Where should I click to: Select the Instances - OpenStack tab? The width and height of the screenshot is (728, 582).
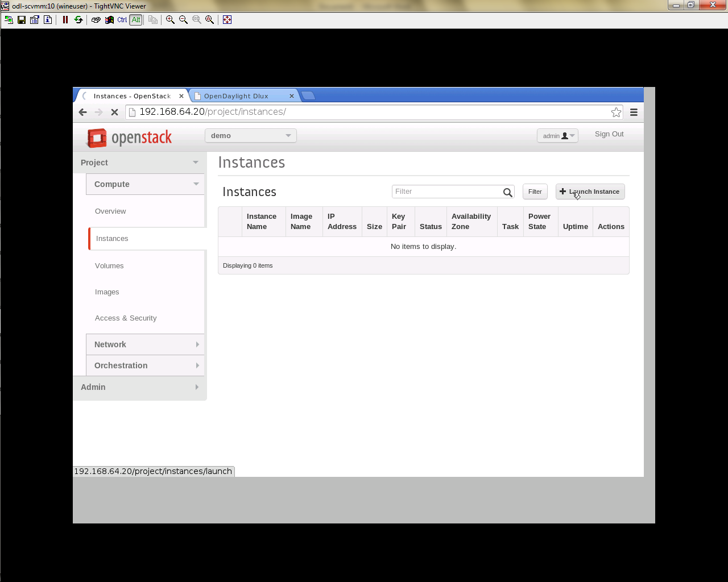click(x=132, y=96)
